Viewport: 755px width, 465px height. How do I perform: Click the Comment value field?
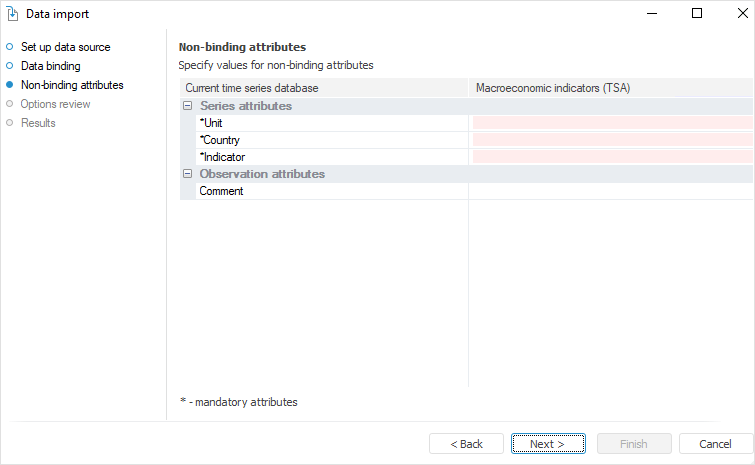[x=612, y=191]
